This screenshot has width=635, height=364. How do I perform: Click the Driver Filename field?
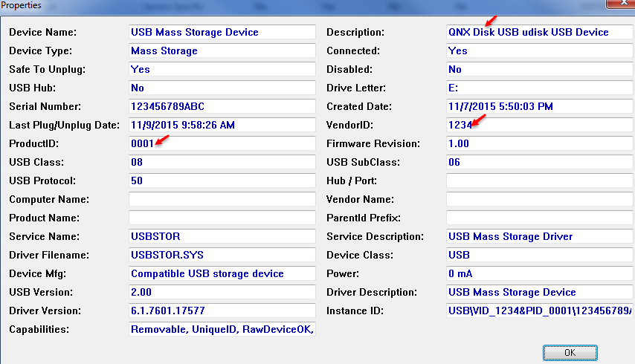(x=222, y=256)
